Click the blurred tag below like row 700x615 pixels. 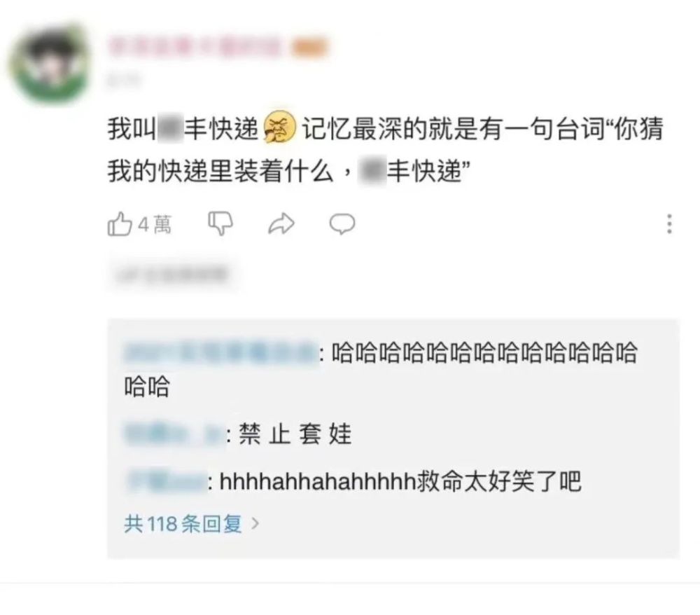[173, 274]
